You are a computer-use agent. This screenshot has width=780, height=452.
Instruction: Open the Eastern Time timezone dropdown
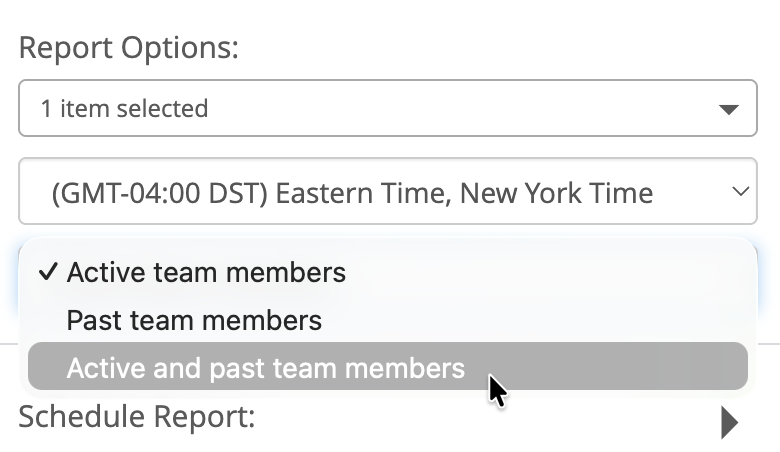(387, 191)
